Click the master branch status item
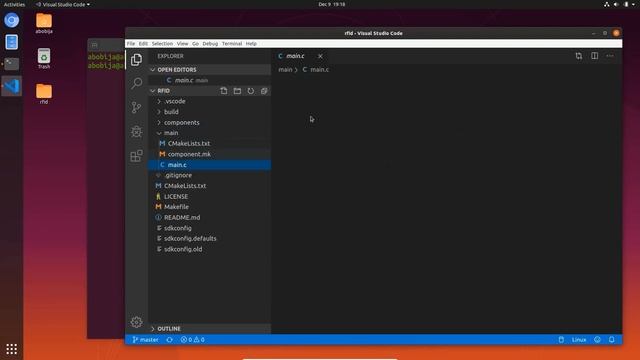This screenshot has width=640, height=360. [145, 340]
